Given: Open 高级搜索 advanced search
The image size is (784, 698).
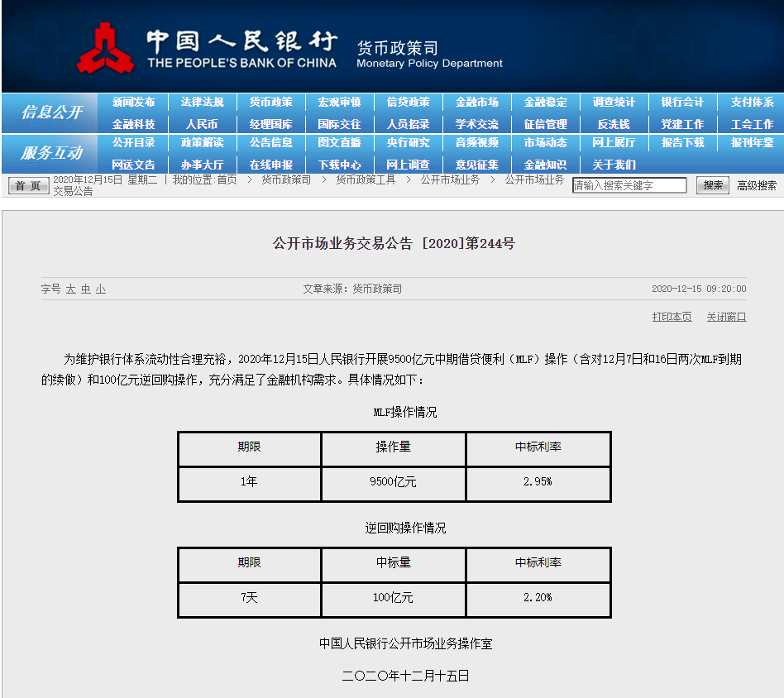Looking at the screenshot, I should [x=757, y=186].
